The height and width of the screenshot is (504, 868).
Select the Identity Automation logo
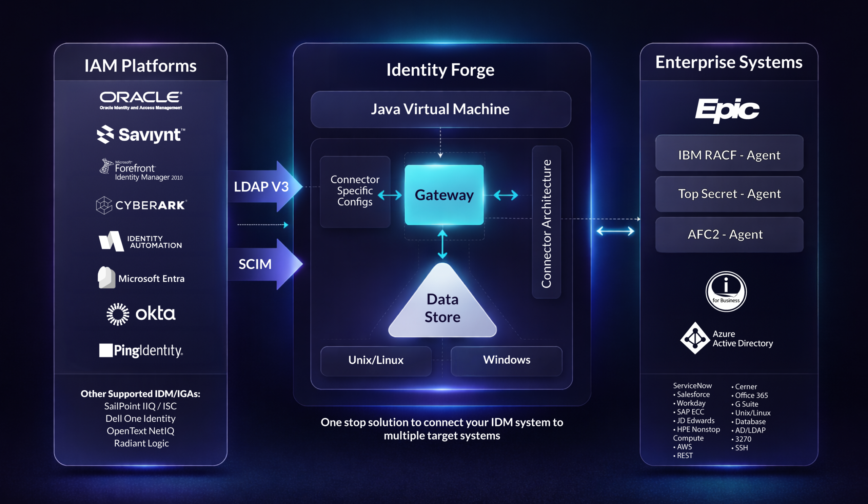click(139, 241)
